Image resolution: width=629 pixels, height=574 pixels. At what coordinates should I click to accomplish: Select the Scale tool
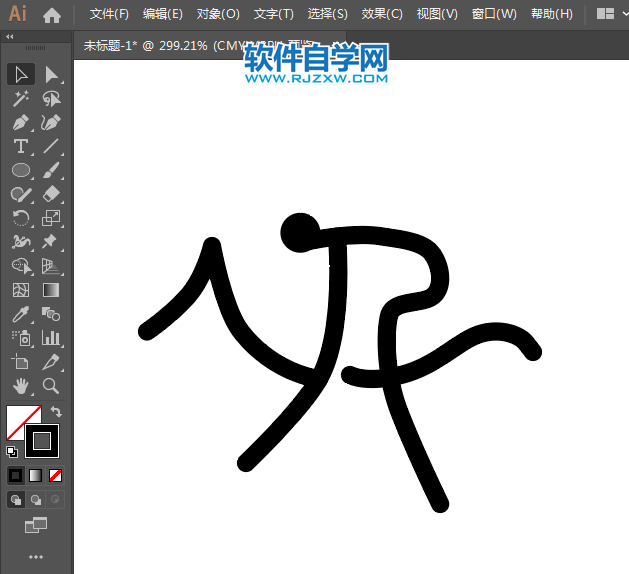[51, 218]
